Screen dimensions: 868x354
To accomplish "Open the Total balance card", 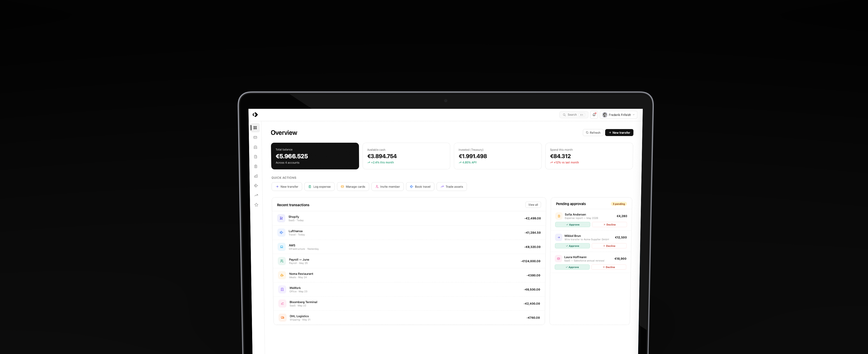I will [x=315, y=156].
